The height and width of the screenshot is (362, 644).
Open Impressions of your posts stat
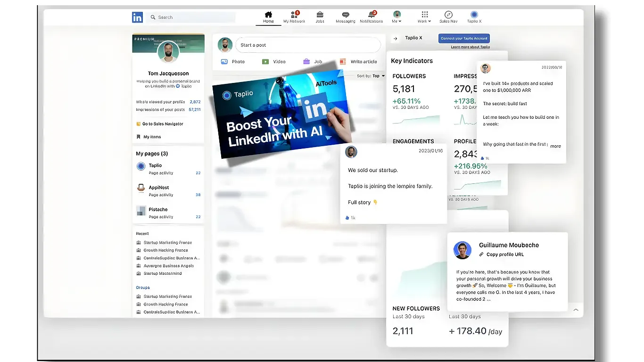click(x=168, y=109)
